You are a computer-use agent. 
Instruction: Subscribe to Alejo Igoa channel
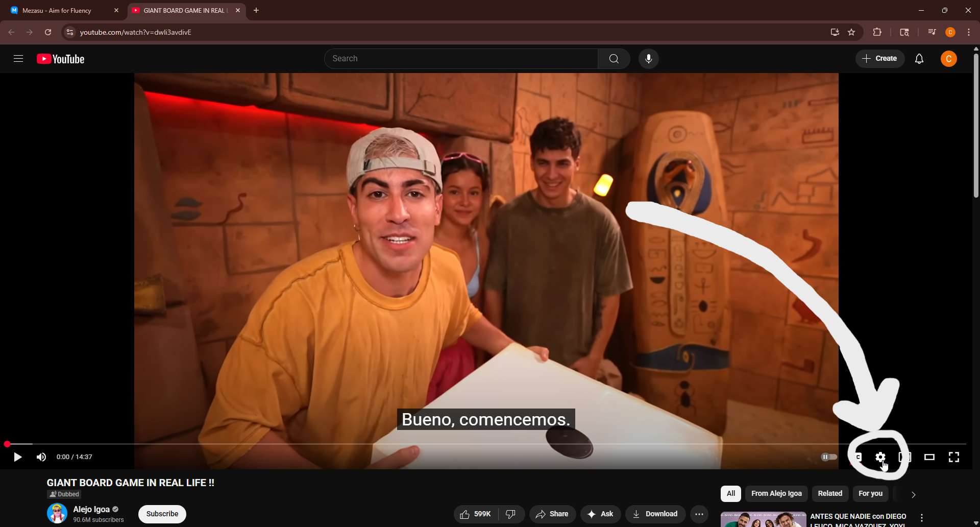pyautogui.click(x=162, y=514)
